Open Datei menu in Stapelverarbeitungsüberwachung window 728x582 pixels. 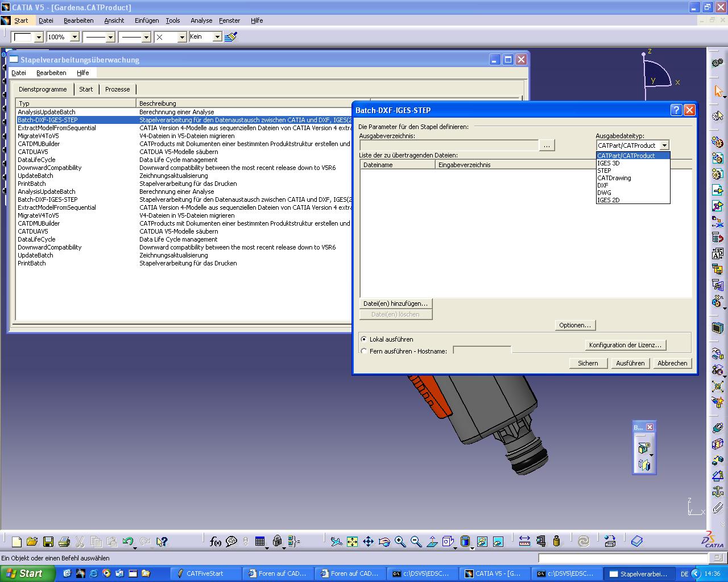19,73
